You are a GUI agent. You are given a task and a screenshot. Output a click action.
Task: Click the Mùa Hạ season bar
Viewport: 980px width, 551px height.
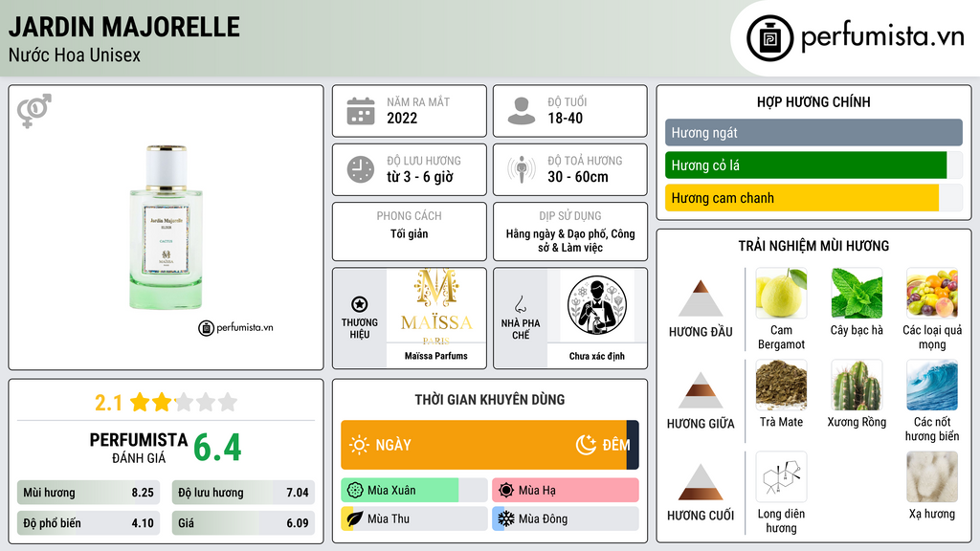566,491
